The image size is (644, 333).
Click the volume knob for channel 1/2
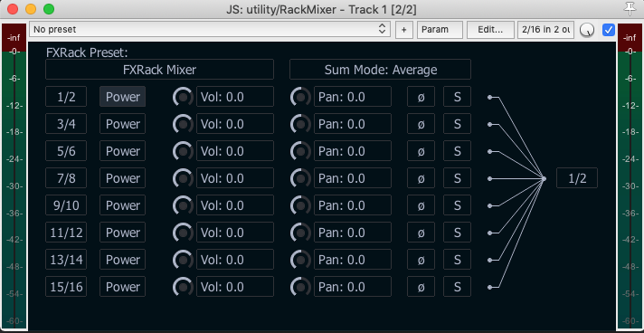[184, 97]
